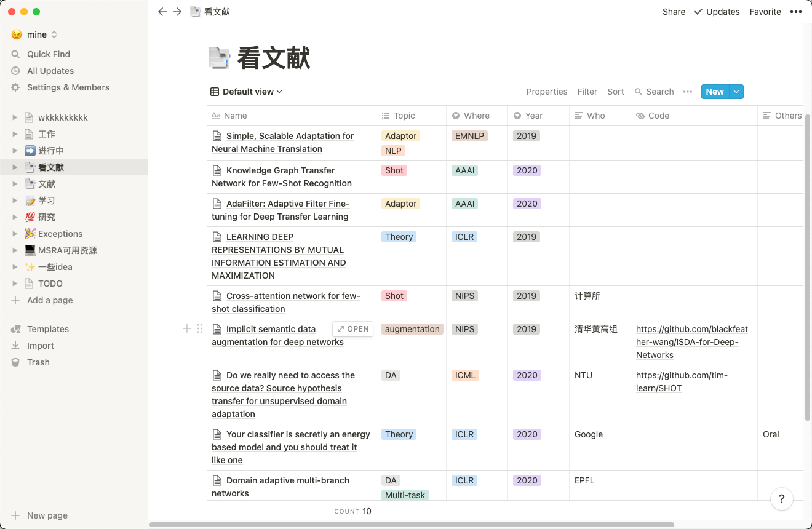Open the help question mark button

coord(782,499)
